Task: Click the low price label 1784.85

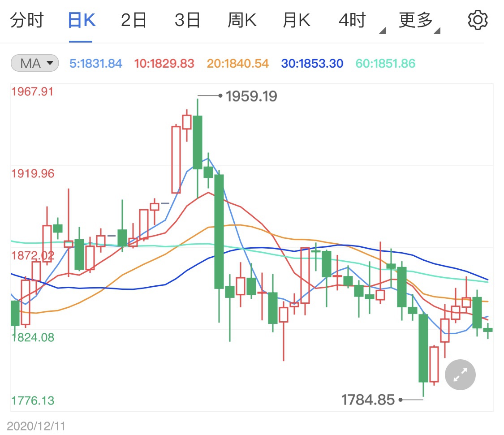Action: pyautogui.click(x=368, y=400)
